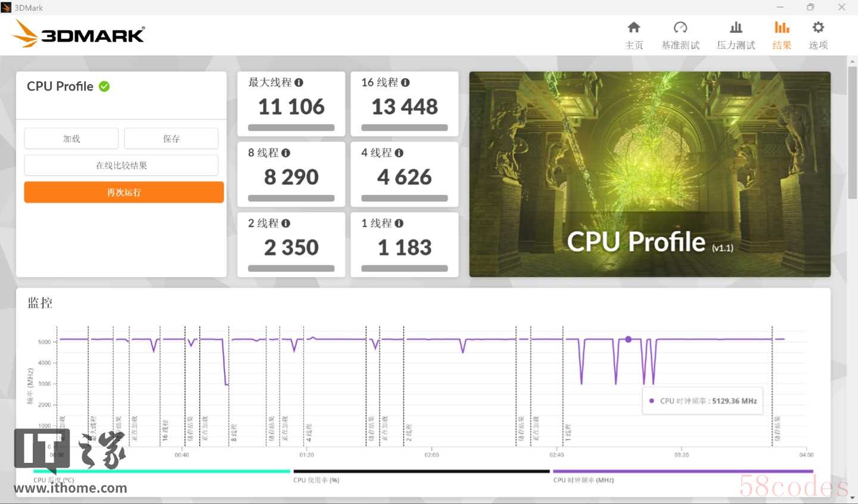Toggle the CPU temperature green legend bar
The width and height of the screenshot is (858, 504).
pyautogui.click(x=161, y=471)
